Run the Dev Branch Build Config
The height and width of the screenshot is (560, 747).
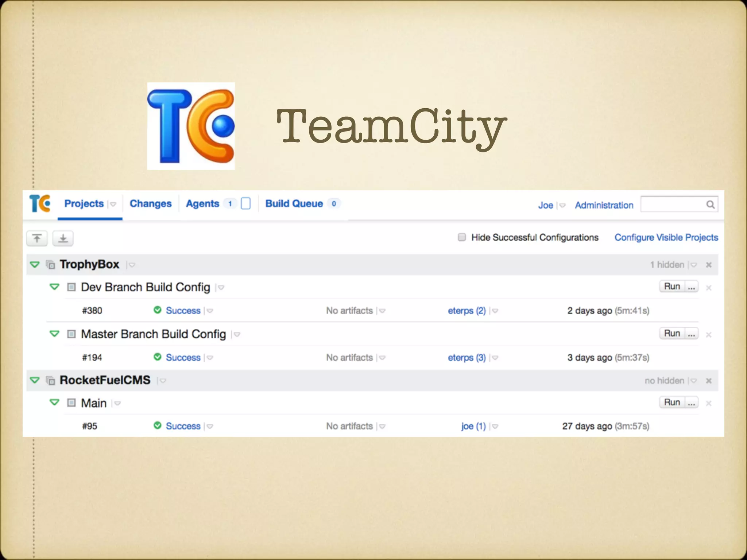coord(672,286)
